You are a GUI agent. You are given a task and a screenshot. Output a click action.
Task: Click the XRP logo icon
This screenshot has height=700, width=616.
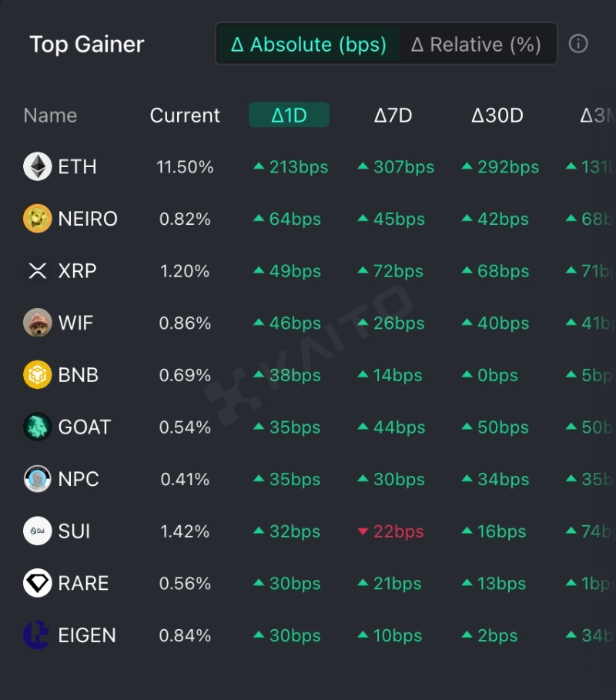pos(37,271)
